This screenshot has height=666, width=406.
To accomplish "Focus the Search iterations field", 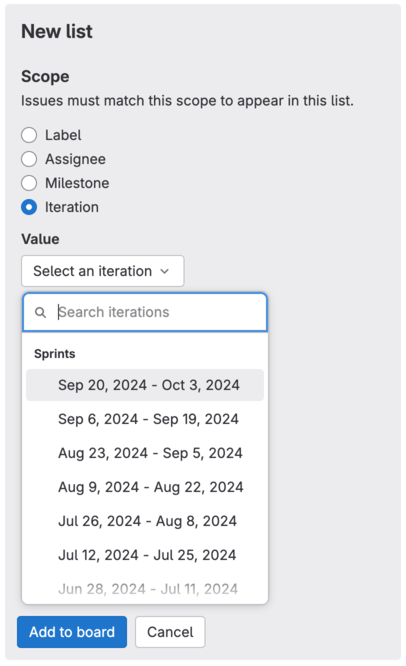I will (x=145, y=312).
